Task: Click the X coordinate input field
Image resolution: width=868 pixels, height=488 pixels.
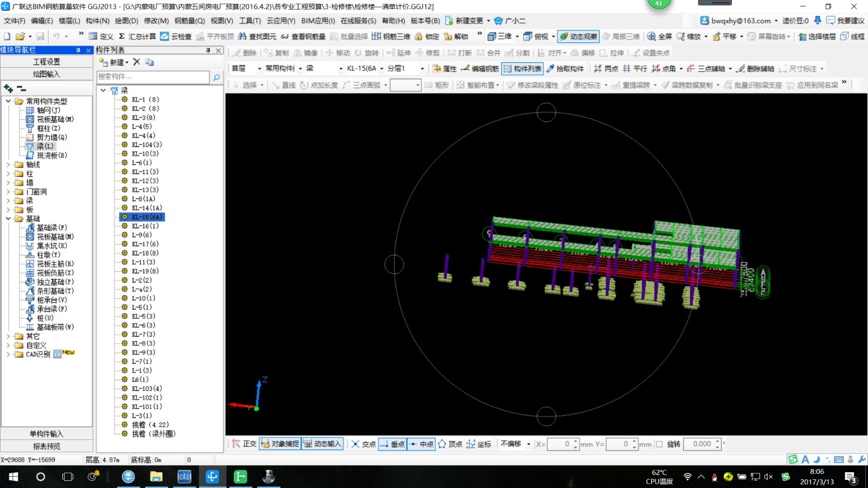Action: (560, 444)
